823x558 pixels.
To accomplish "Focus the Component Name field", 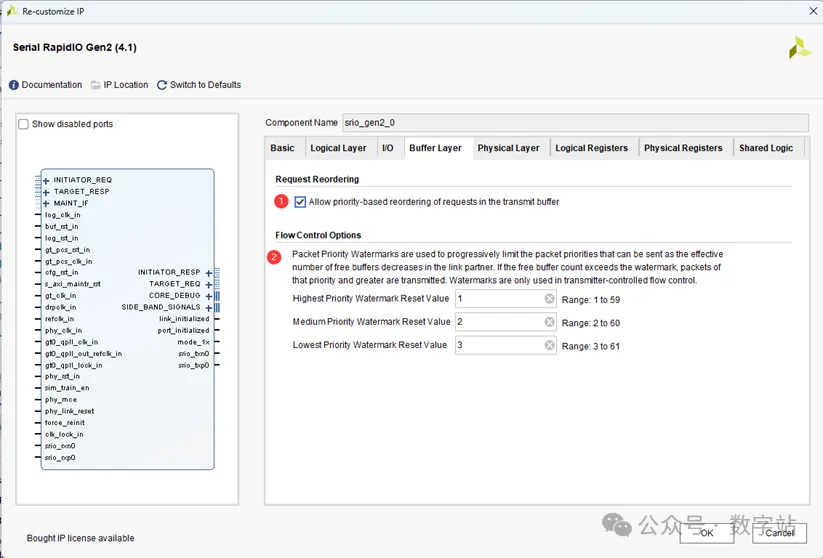I will [x=575, y=123].
